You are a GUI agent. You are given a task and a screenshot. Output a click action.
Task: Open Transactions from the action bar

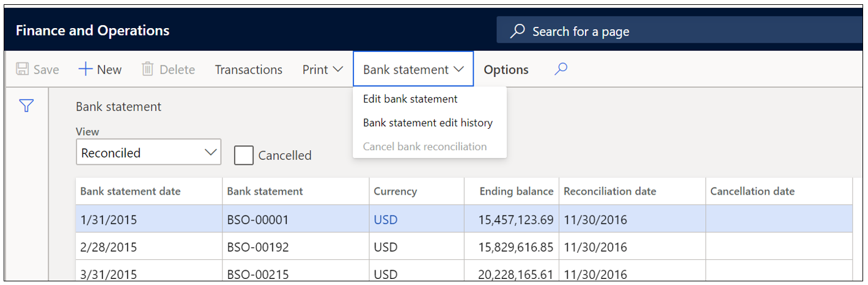[249, 70]
